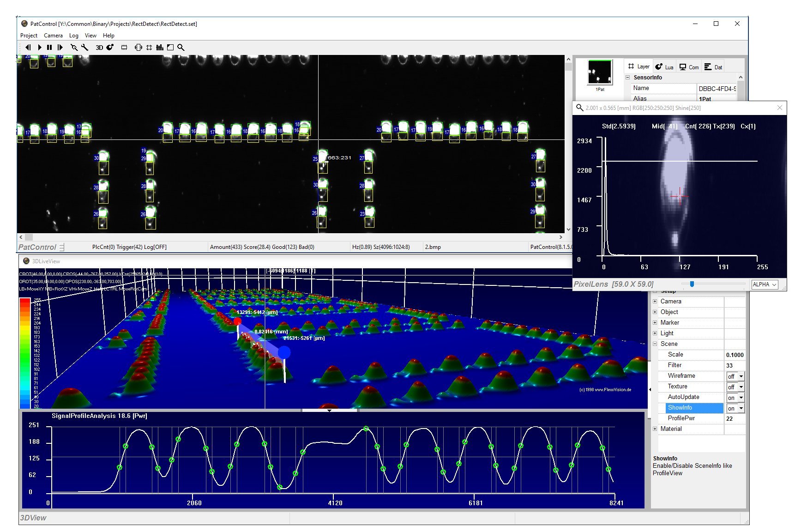Screen dimensions: 795x532
Task: Click the 3D panel collapse side arrow
Action: [x=650, y=389]
